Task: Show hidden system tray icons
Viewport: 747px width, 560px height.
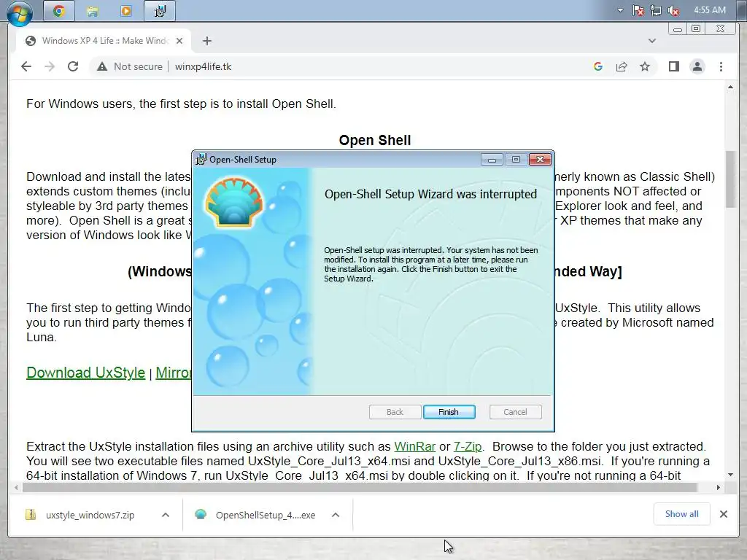Action: coord(620,10)
